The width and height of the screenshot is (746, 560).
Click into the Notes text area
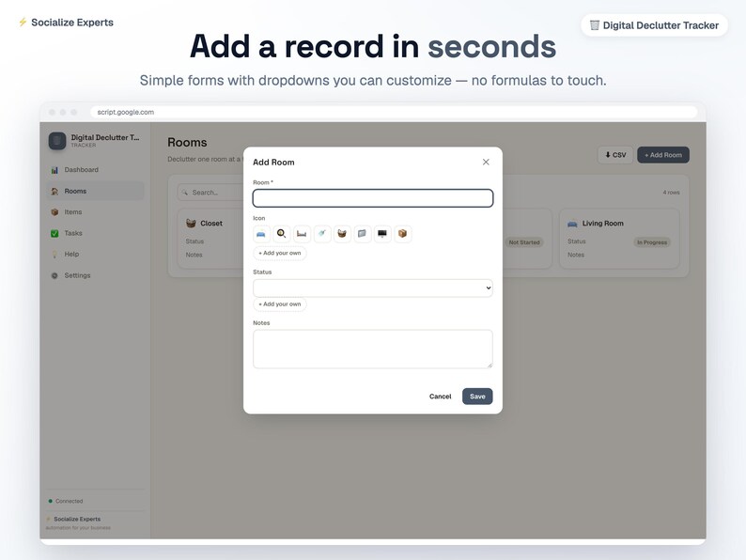point(372,349)
